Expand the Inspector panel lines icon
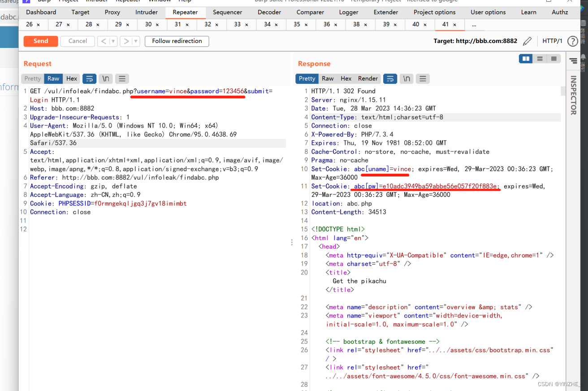This screenshot has height=391, width=588. click(x=573, y=61)
